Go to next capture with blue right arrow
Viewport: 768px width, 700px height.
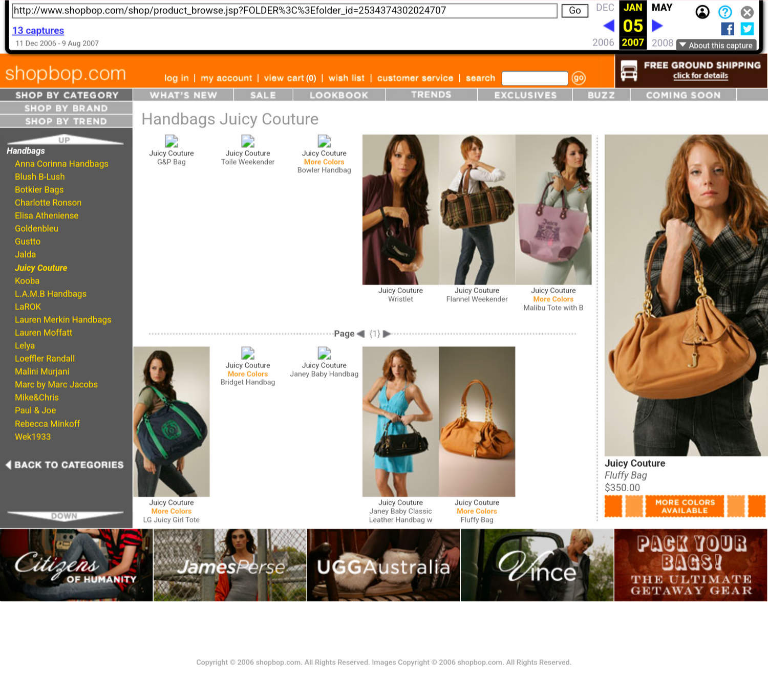point(657,26)
